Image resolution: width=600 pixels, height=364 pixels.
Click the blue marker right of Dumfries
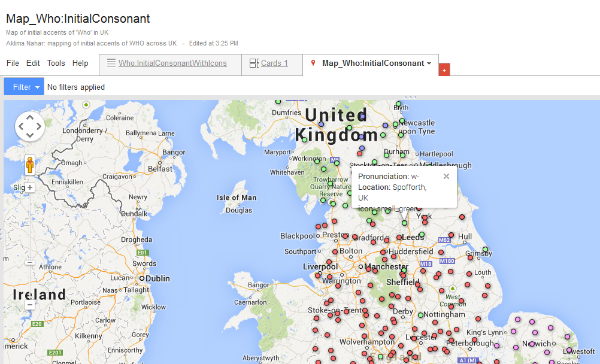(x=321, y=124)
